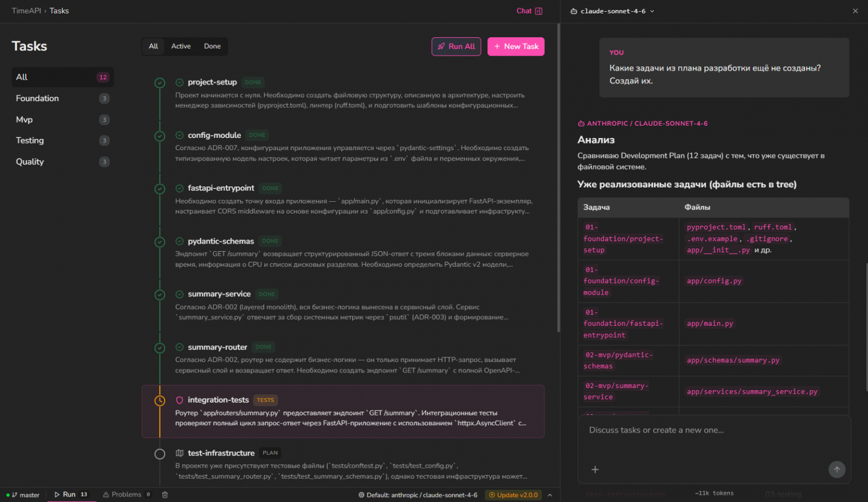
Task: Expand the chevron beside Update v2.0.0
Action: pyautogui.click(x=550, y=494)
